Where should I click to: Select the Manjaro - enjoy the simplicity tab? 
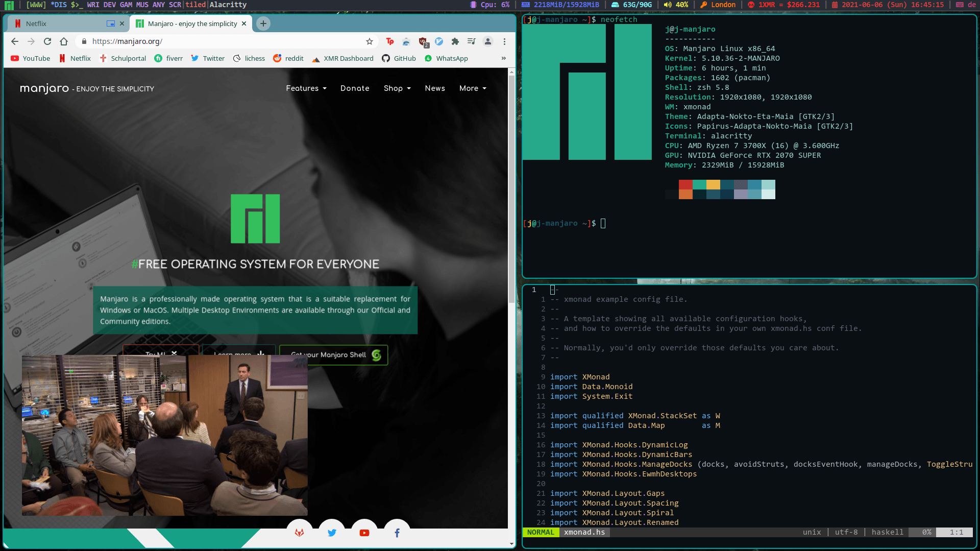point(191,23)
